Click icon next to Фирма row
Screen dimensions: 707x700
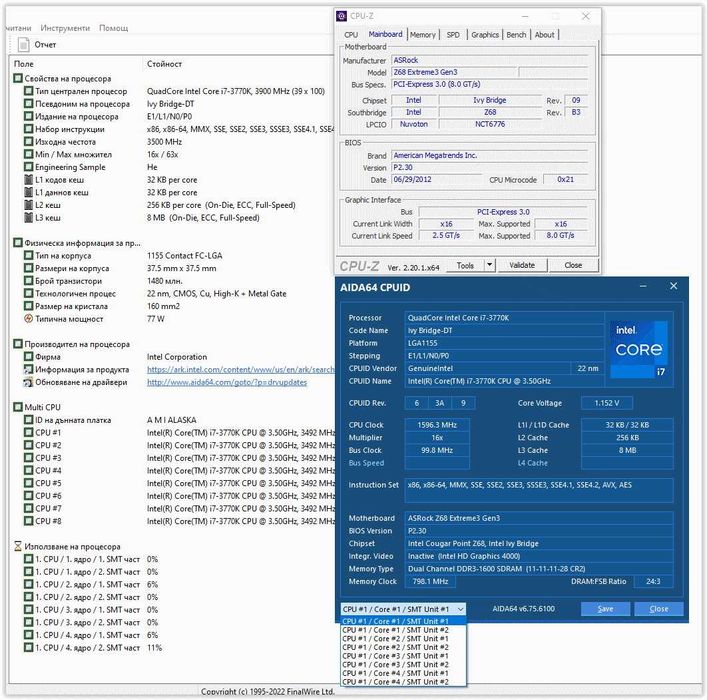28,356
